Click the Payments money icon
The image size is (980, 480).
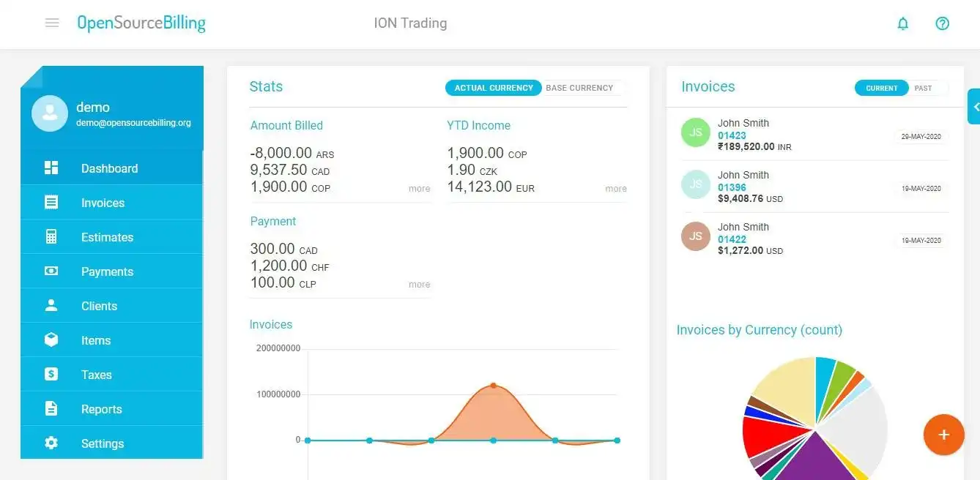[51, 271]
